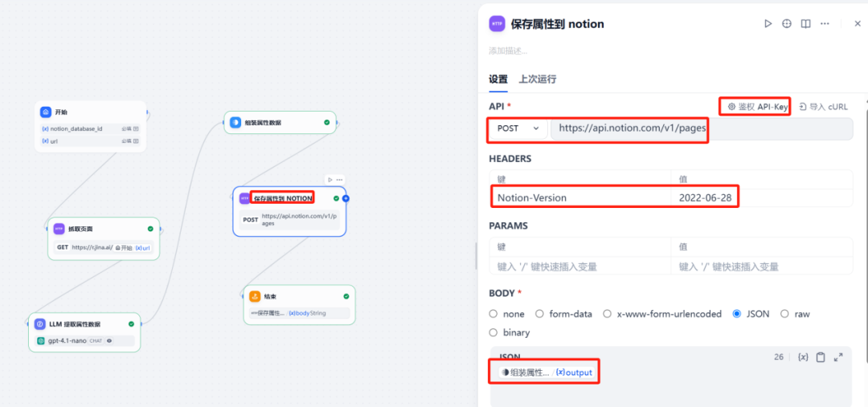Click the body String output row in 结束 node
868x407 pixels.
(x=299, y=313)
